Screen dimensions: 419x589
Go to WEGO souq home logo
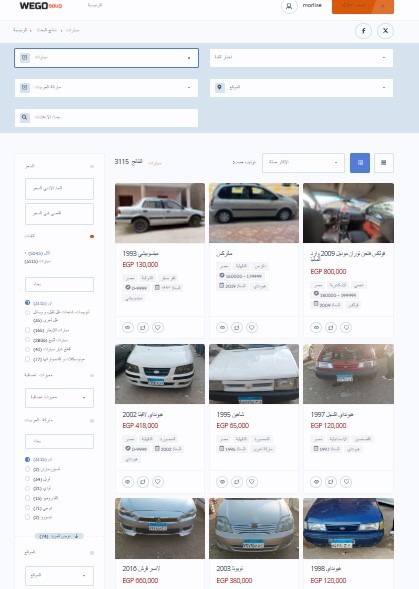41,6
